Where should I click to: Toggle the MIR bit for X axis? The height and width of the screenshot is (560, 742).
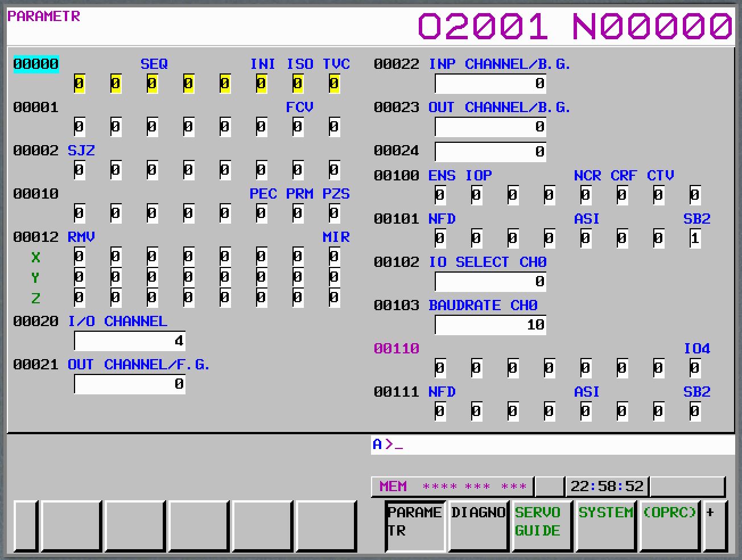pyautogui.click(x=334, y=257)
